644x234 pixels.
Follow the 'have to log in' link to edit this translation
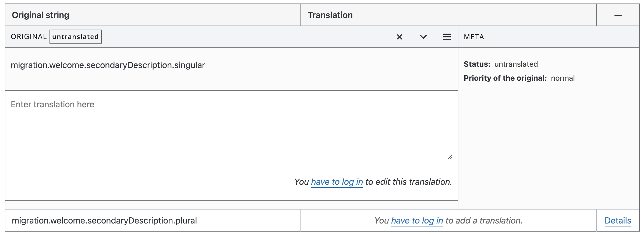(x=337, y=182)
